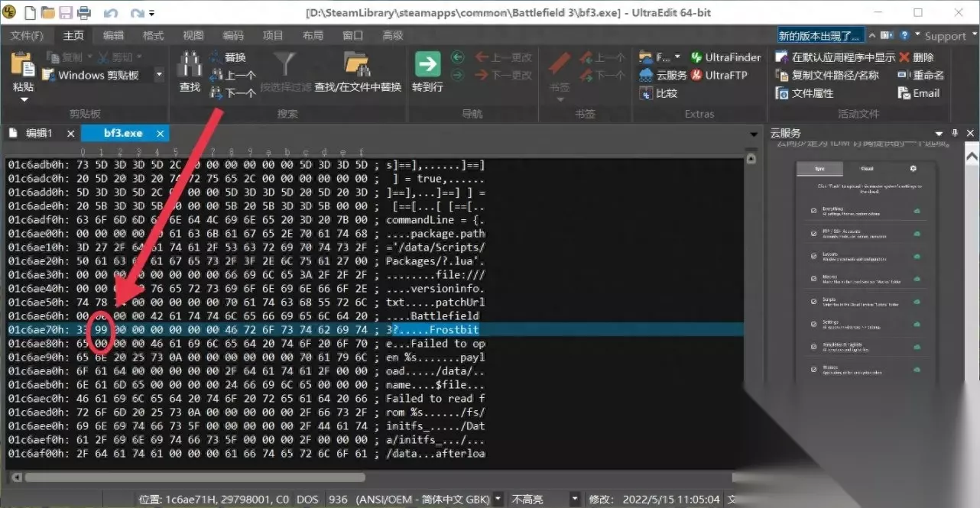Open the 文件(F) menu
Image resolution: width=980 pixels, height=508 pixels.
point(27,36)
